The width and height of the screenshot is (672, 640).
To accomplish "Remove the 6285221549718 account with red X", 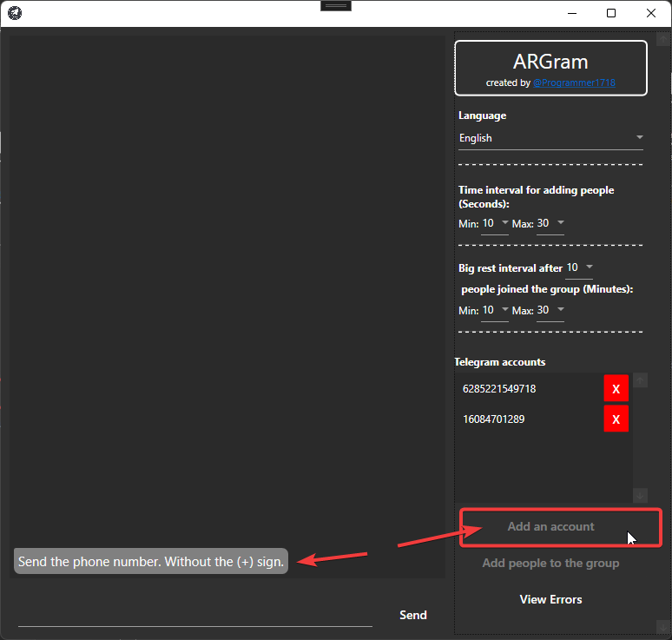I will [x=616, y=389].
